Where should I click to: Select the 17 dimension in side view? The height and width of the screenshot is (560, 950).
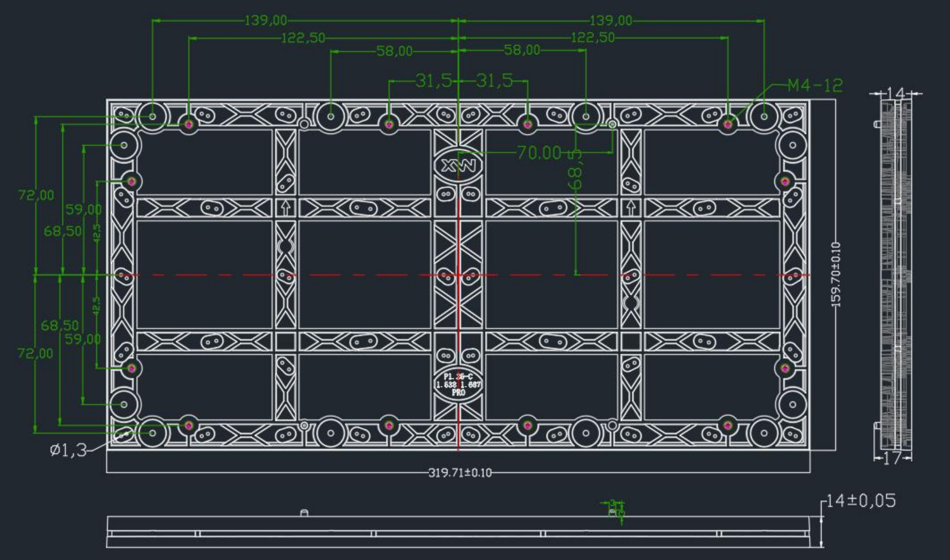(x=892, y=458)
